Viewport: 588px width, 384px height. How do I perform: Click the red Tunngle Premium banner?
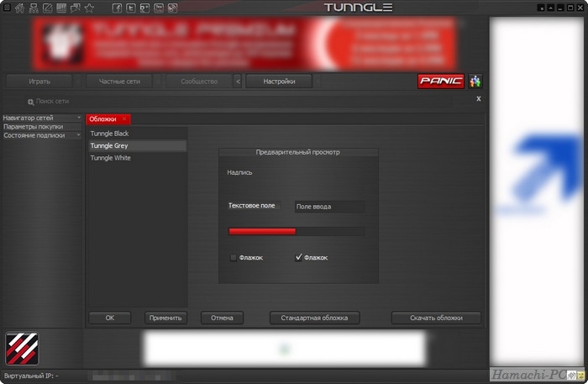pyautogui.click(x=244, y=44)
